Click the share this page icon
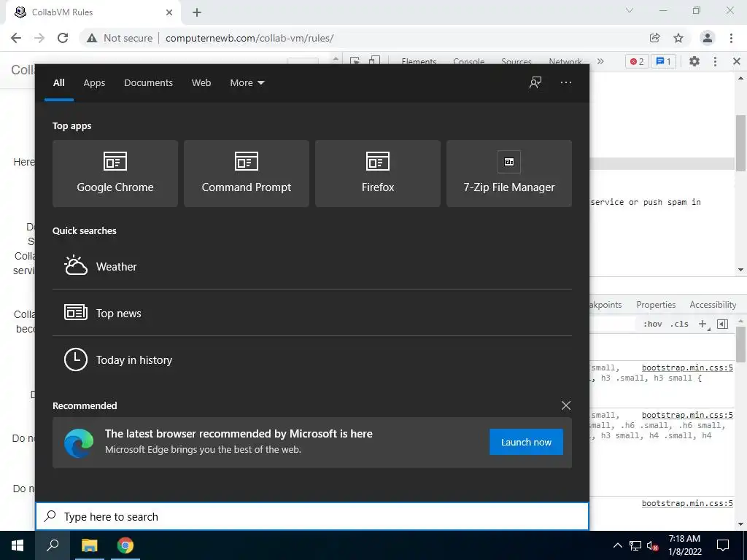 coord(654,38)
